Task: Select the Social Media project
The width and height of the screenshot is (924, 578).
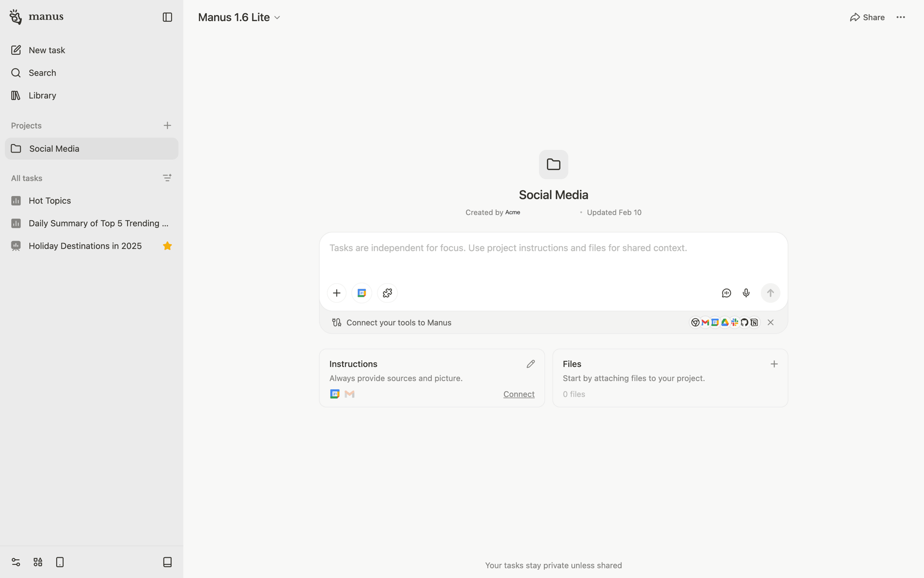Action: [x=91, y=149]
